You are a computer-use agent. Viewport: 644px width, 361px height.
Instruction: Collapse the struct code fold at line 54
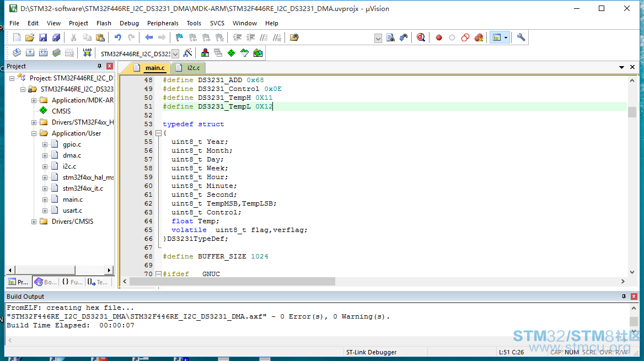tap(158, 133)
